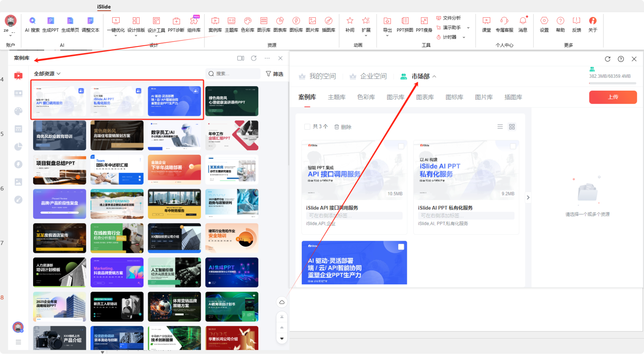This screenshot has width=644, height=354.
Task: Click the storage usage progress bar
Action: coord(612,83)
